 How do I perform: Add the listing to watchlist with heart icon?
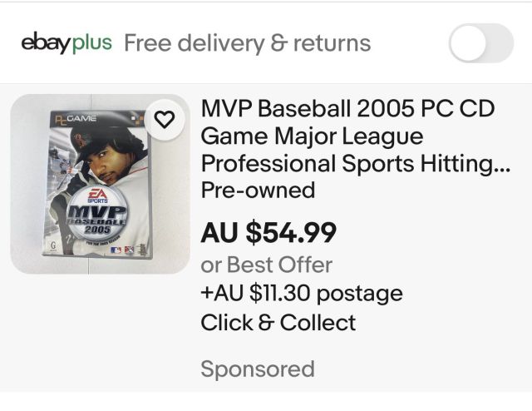[x=165, y=121]
